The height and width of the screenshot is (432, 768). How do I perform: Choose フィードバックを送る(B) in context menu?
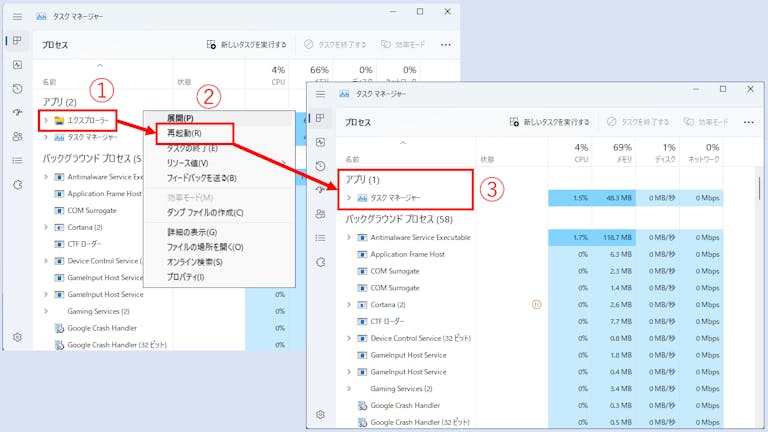(x=219, y=178)
